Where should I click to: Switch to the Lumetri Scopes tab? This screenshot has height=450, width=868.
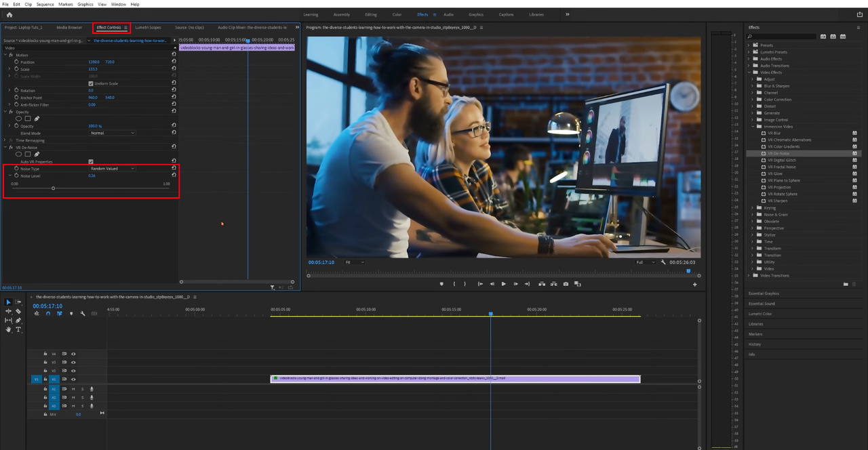(148, 28)
